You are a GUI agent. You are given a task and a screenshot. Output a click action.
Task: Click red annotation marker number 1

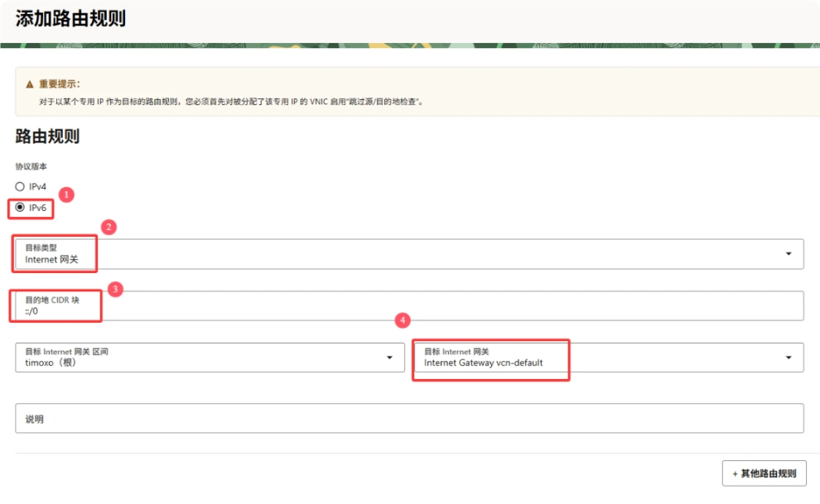(x=68, y=194)
